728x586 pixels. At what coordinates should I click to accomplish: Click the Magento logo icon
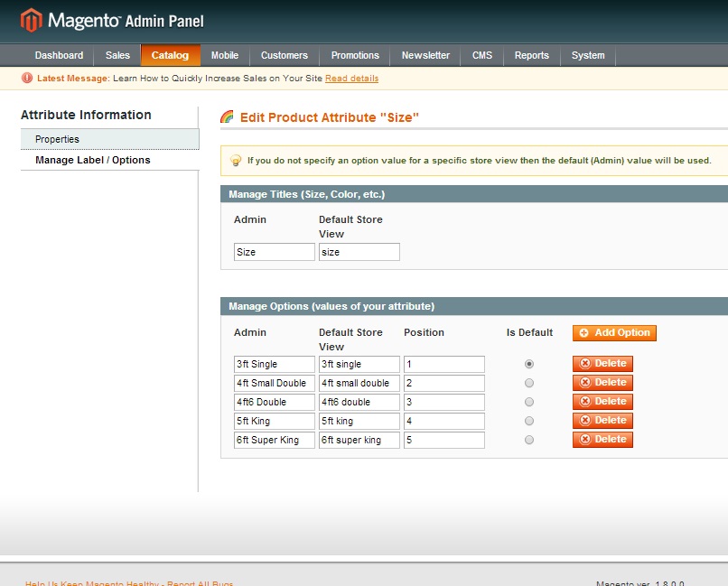(x=32, y=21)
